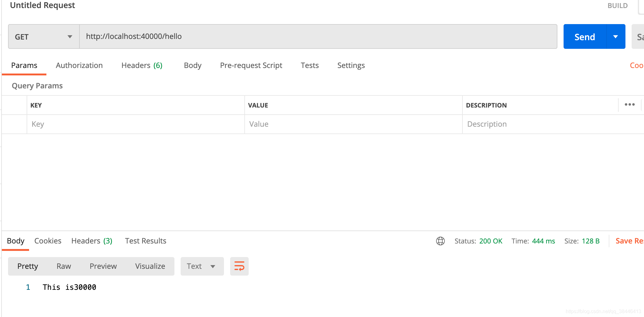Open the response Cookies tab
The height and width of the screenshot is (317, 644).
coord(48,241)
